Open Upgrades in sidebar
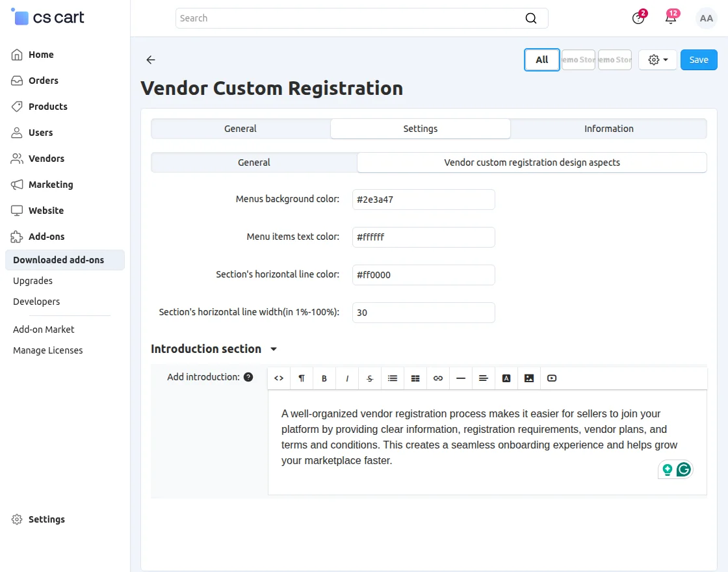The height and width of the screenshot is (572, 728). coord(32,281)
